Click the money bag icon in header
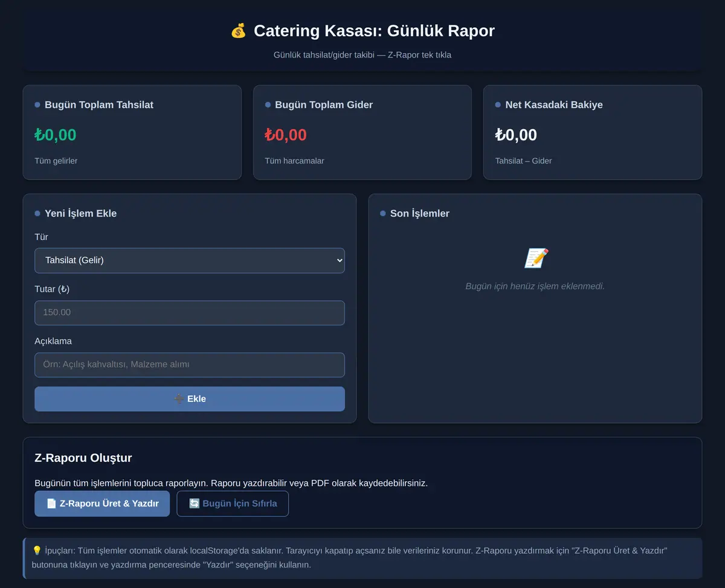 [239, 31]
